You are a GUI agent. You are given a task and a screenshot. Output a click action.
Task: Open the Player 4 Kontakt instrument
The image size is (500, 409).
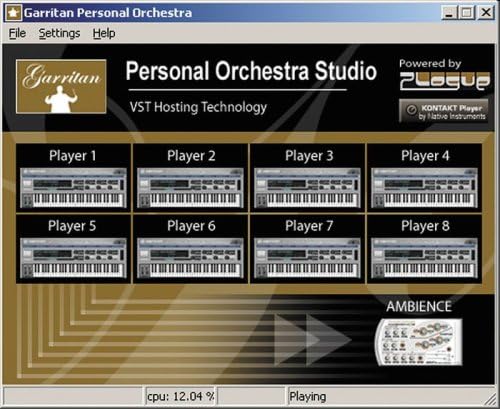[424, 188]
